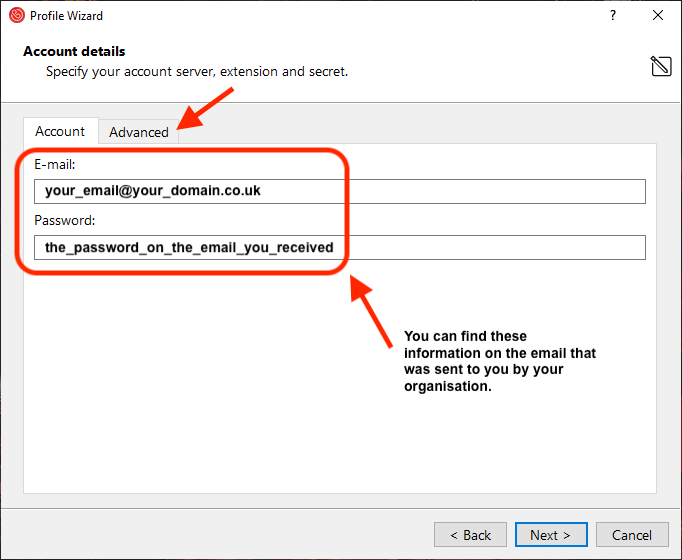Screen dimensions: 682x560
Task: Close the Profile Wizard window
Action: (x=657, y=15)
